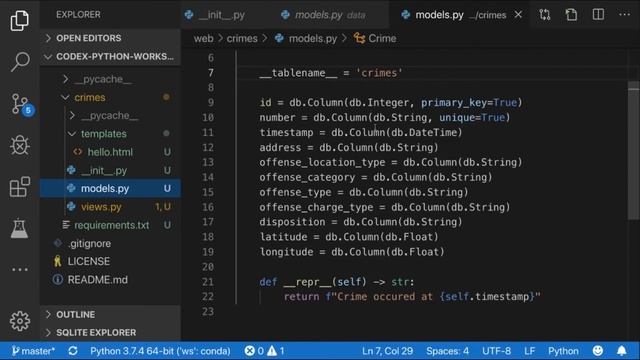Open the Search view icon
This screenshot has height=360, width=640.
(x=20, y=62)
